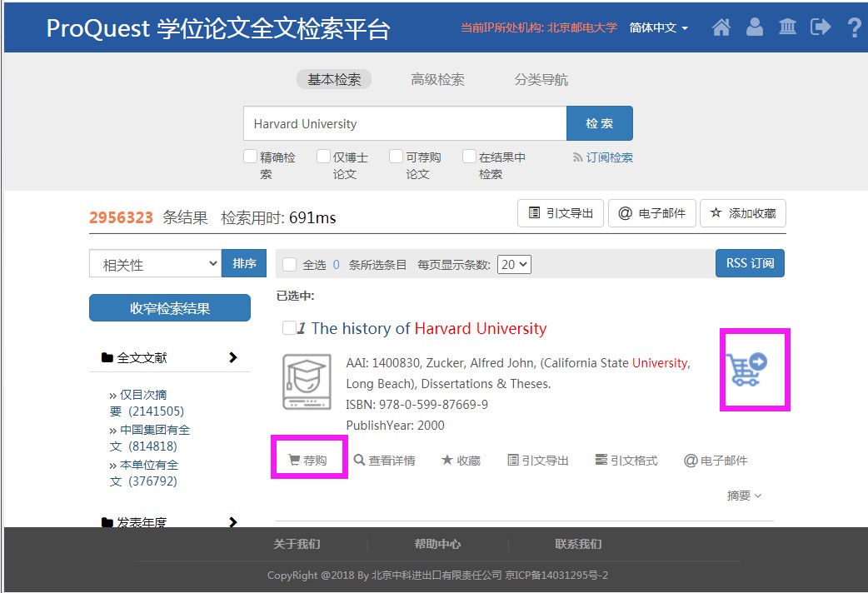Filter by 中国集团有全文 (814818)
The width and height of the screenshot is (868, 593).
coord(149,438)
